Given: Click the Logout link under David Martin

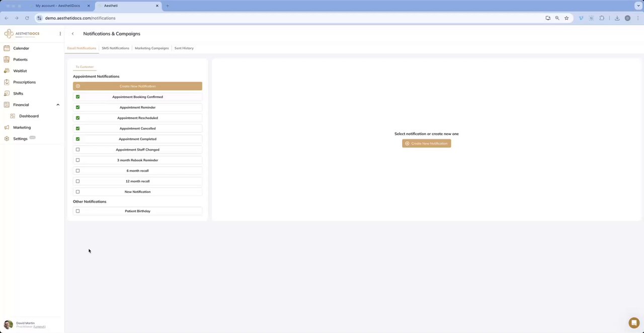Looking at the screenshot, I should 39,326.
